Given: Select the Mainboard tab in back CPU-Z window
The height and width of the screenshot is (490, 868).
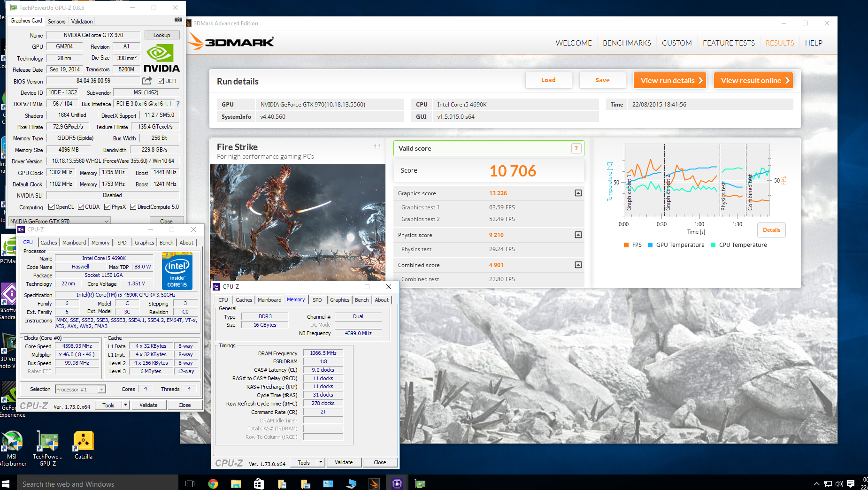Looking at the screenshot, I should pyautogui.click(x=74, y=243).
